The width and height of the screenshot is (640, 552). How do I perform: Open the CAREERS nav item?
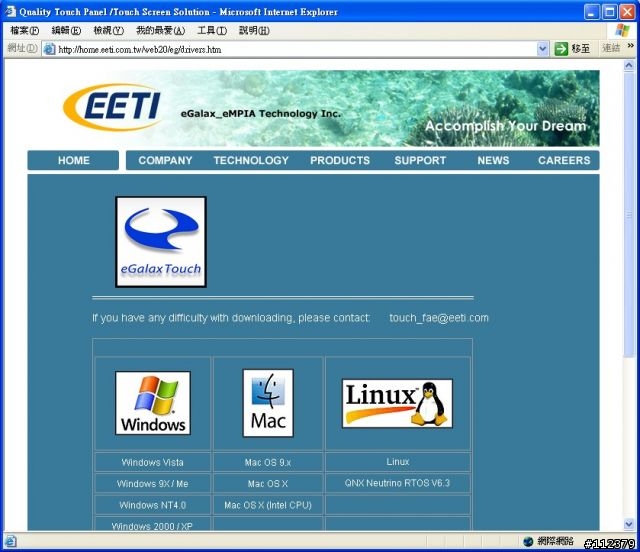pyautogui.click(x=564, y=160)
